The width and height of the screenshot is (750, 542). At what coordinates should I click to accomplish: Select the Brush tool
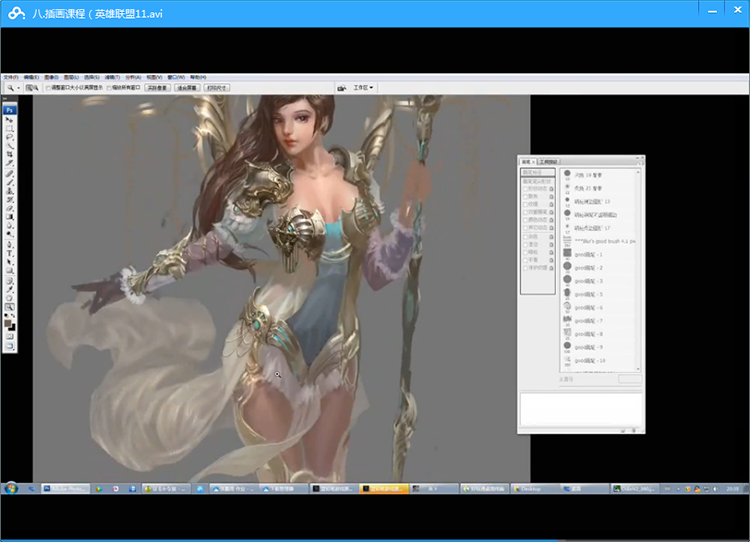[10, 182]
